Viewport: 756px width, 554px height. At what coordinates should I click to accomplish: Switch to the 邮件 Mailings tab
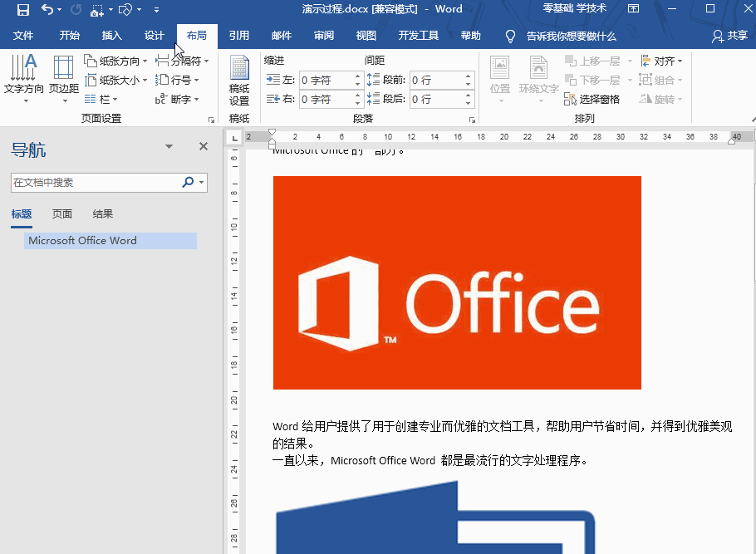[x=281, y=36]
